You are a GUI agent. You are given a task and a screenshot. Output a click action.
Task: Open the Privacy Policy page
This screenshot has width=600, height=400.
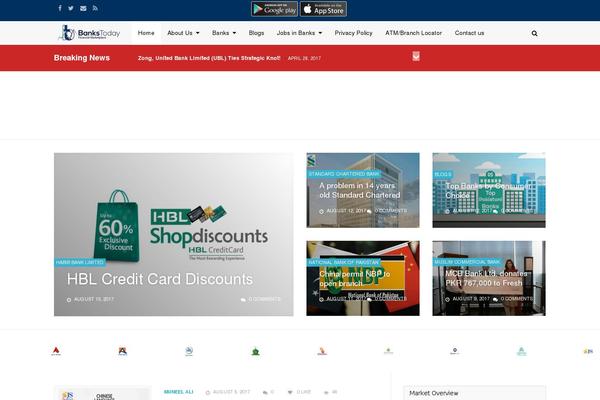pos(354,33)
